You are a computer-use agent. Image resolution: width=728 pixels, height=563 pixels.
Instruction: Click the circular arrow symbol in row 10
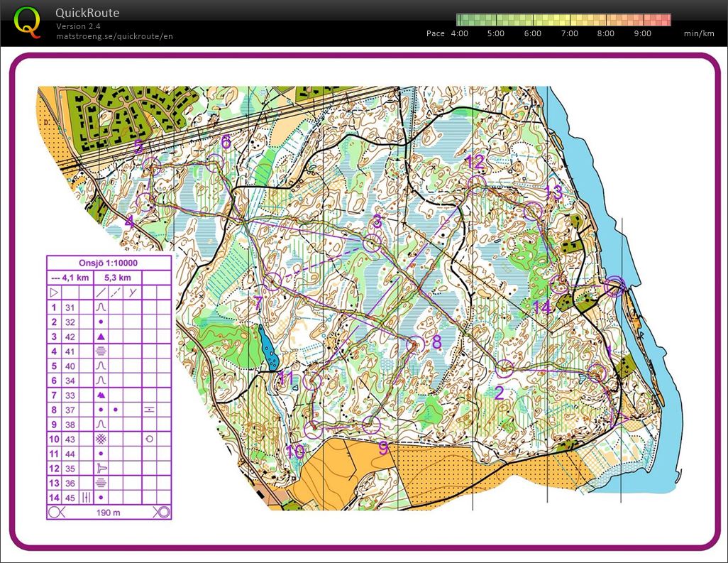click(x=149, y=439)
